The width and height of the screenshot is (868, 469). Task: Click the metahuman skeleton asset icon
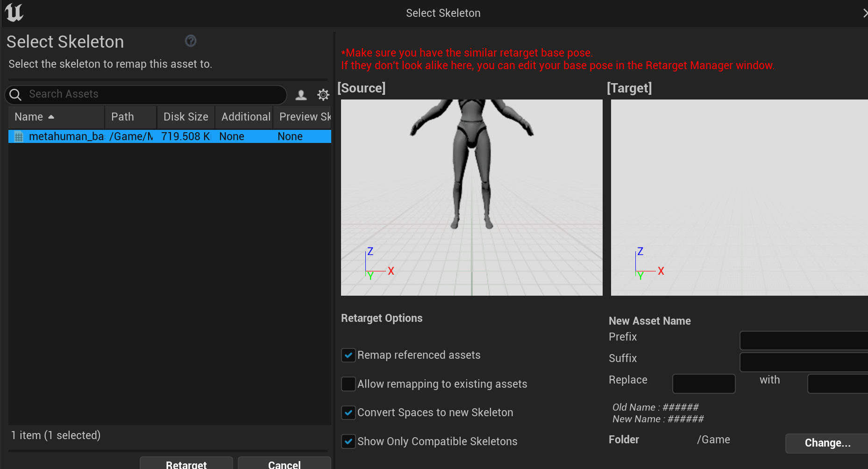[x=19, y=136]
